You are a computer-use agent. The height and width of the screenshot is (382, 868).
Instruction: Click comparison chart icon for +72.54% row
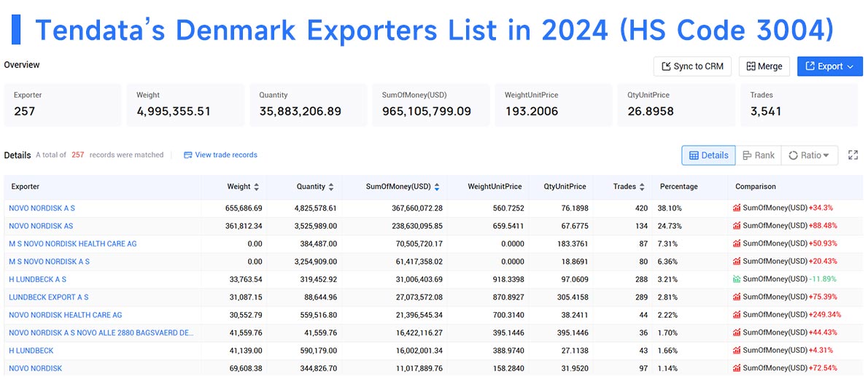pos(737,368)
